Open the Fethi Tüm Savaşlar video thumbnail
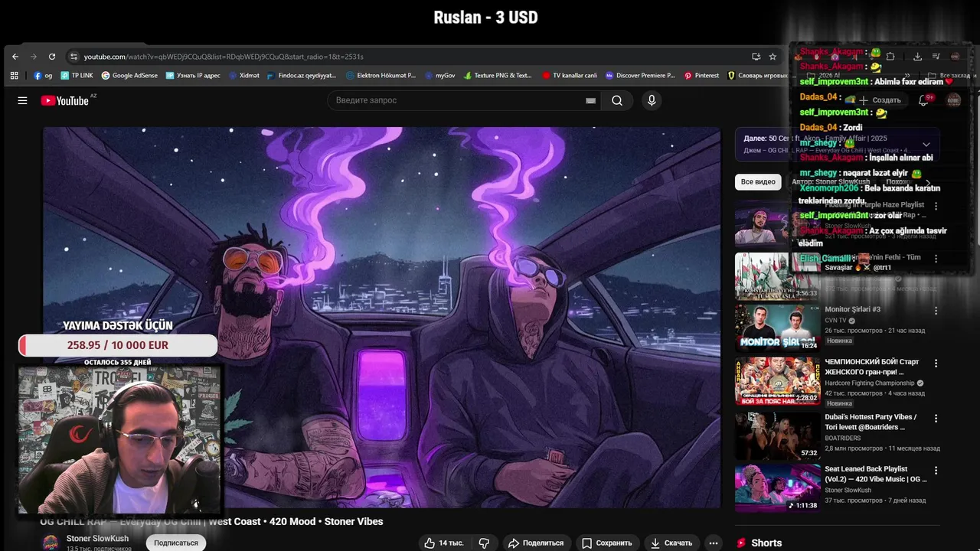980x551 pixels. coord(777,276)
